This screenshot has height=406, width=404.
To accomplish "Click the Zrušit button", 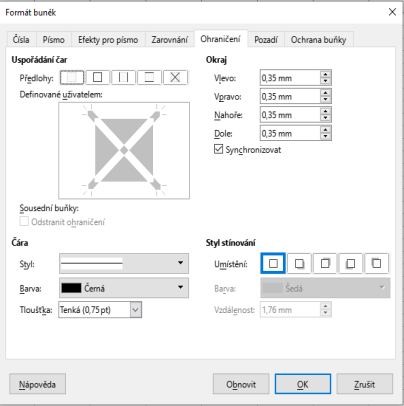I will point(364,384).
